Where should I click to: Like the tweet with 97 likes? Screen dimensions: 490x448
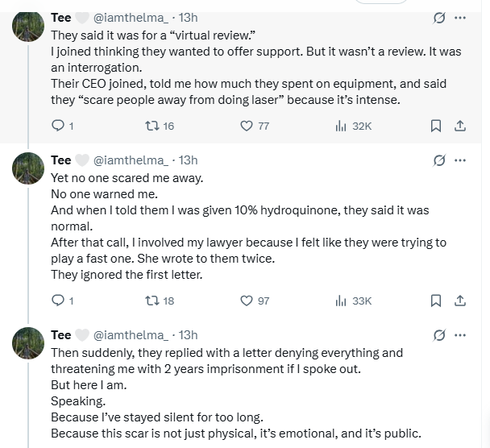coord(247,301)
